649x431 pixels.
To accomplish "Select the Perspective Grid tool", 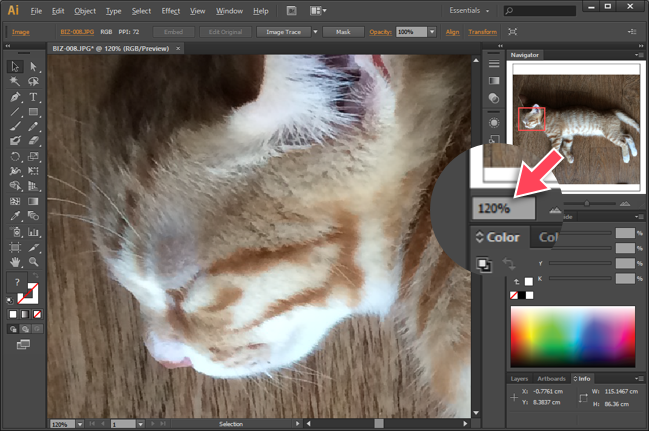I will 34,186.
